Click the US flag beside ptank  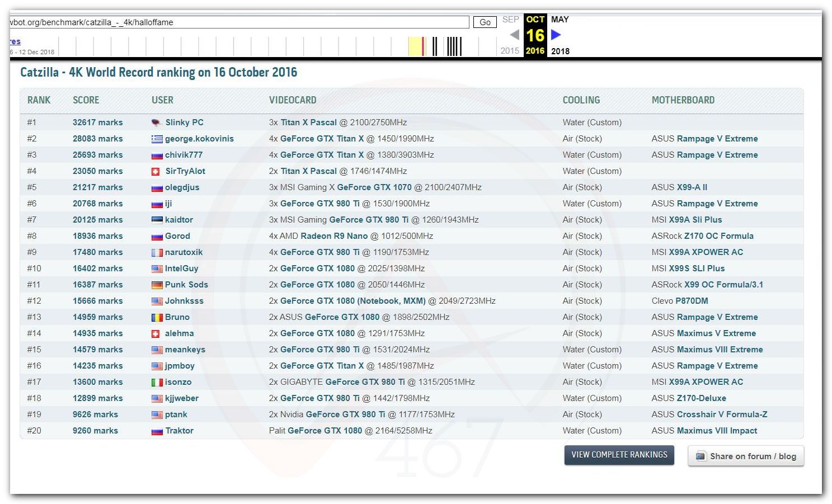point(157,414)
